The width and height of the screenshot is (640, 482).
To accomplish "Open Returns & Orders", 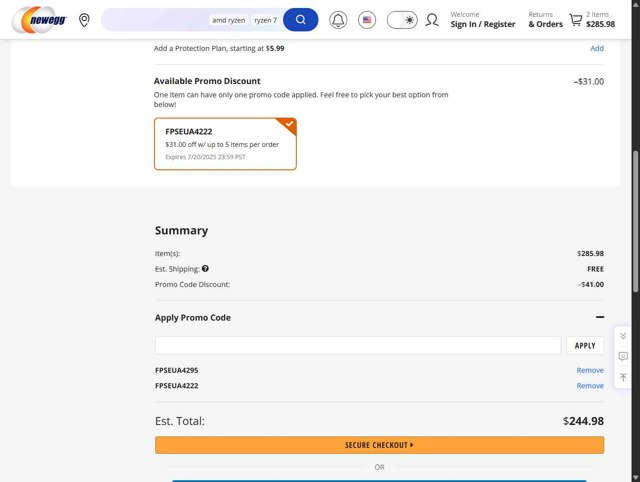I will (x=545, y=20).
